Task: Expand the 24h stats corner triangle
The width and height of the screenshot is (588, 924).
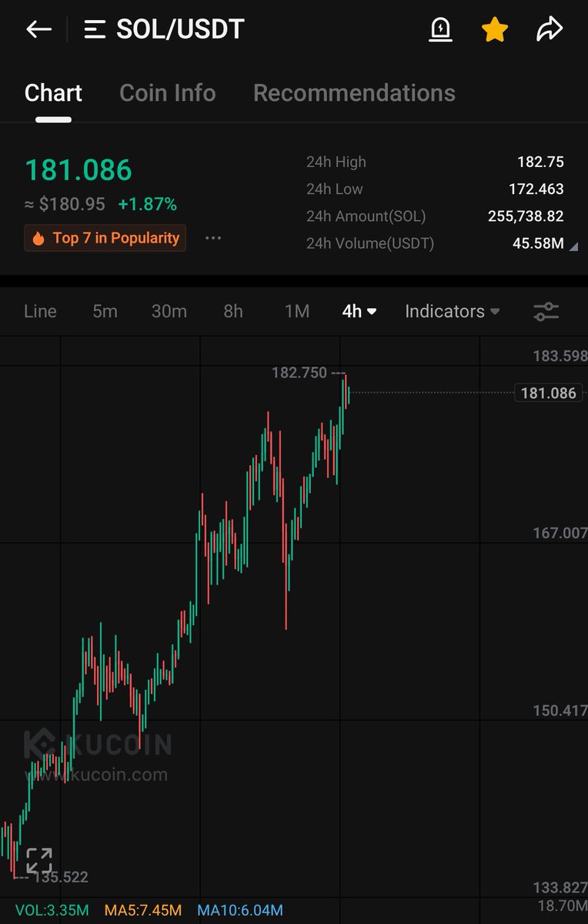Action: tap(573, 246)
